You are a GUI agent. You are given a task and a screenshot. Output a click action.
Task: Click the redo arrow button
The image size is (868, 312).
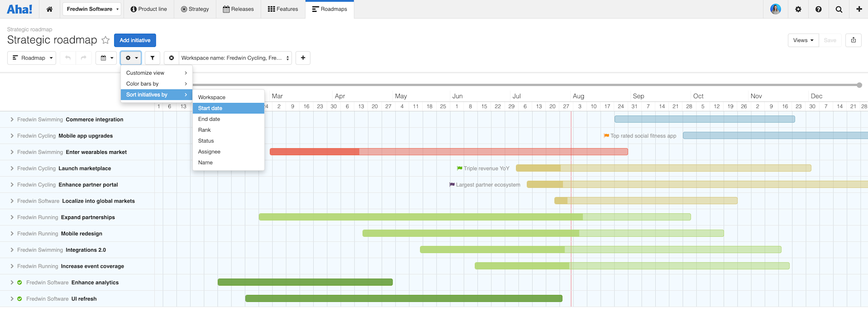pos(83,58)
